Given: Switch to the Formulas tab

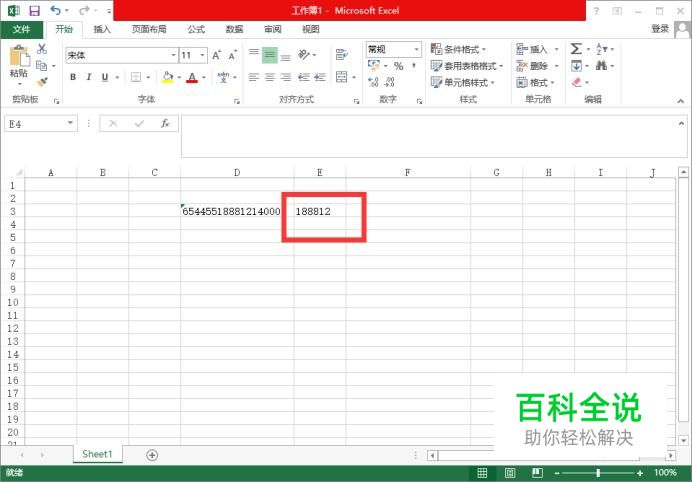Looking at the screenshot, I should click(196, 29).
